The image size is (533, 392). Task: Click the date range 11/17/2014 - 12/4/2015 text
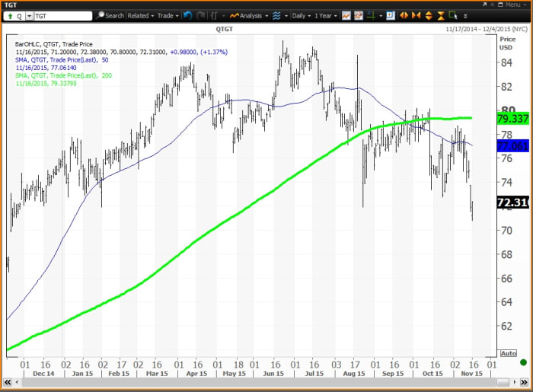click(487, 29)
